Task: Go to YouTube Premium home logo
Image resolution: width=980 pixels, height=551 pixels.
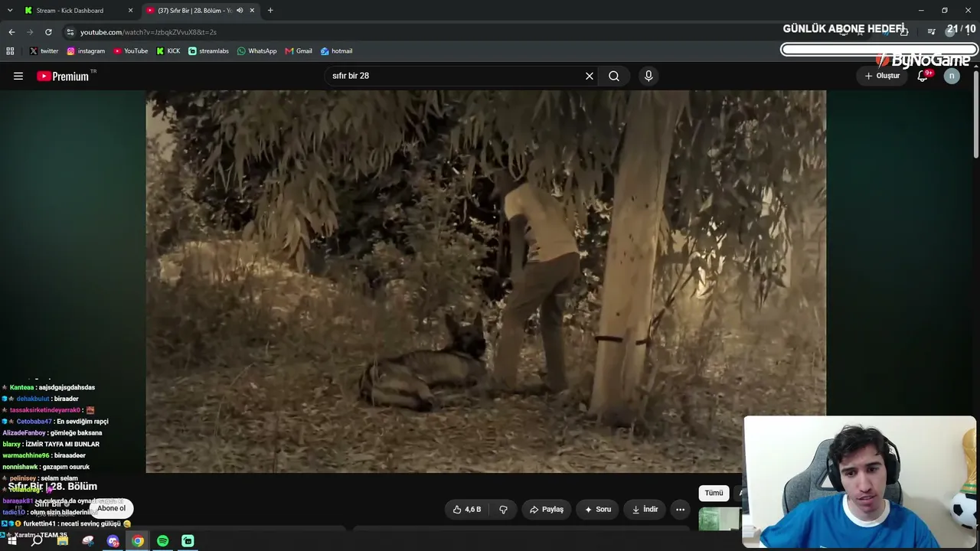Action: pos(63,76)
